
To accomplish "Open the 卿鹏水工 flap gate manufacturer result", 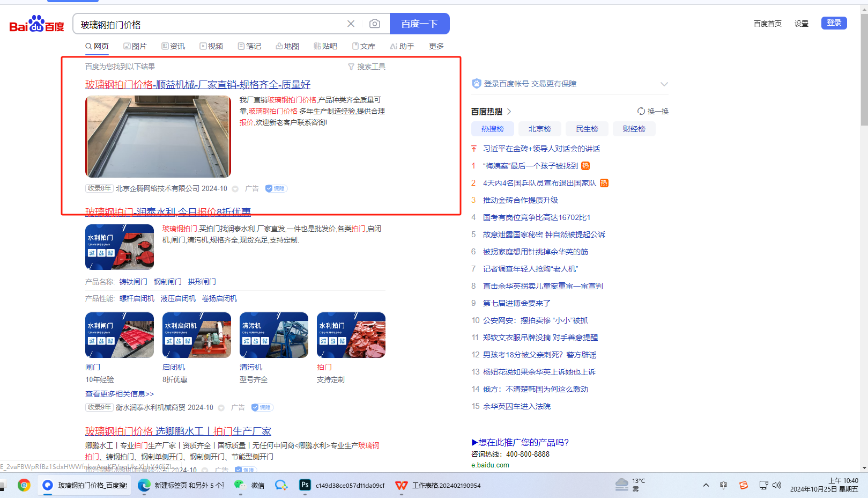I will [x=178, y=431].
